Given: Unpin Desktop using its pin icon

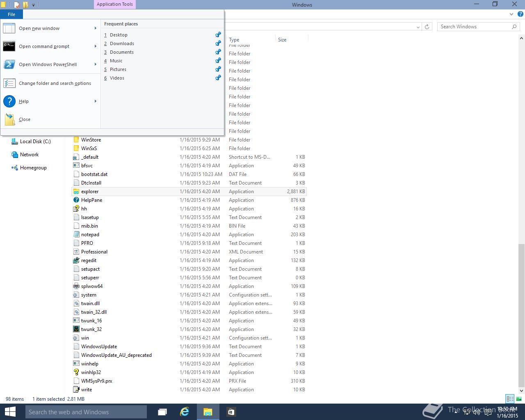Looking at the screenshot, I should coord(218,35).
